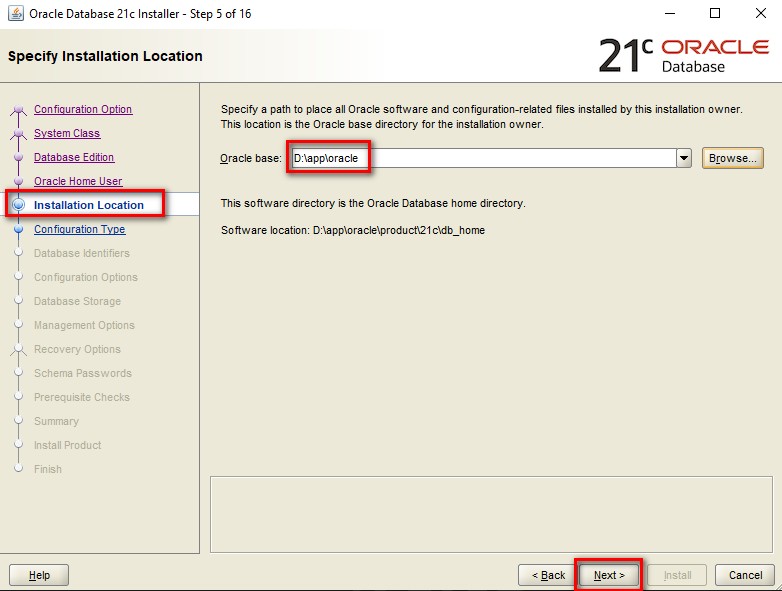This screenshot has width=782, height=591.
Task: Click the Finish step label
Action: [47, 469]
